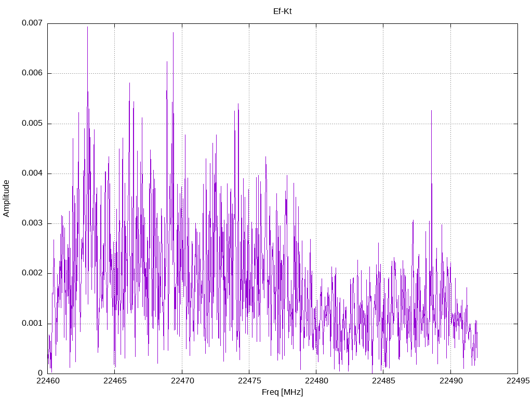Click the 22490 x-axis tick label
This screenshot has width=532, height=399.
point(451,381)
